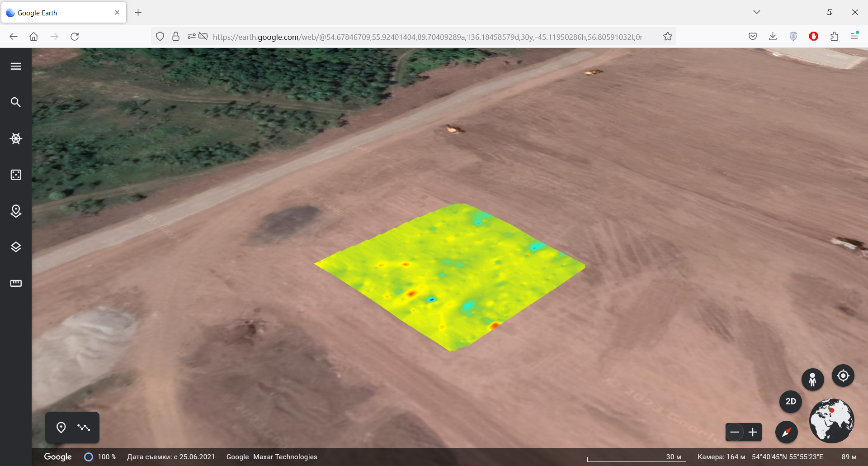Screen dimensions: 868x466
Task: Click the 30 м scale bar
Action: click(637, 458)
